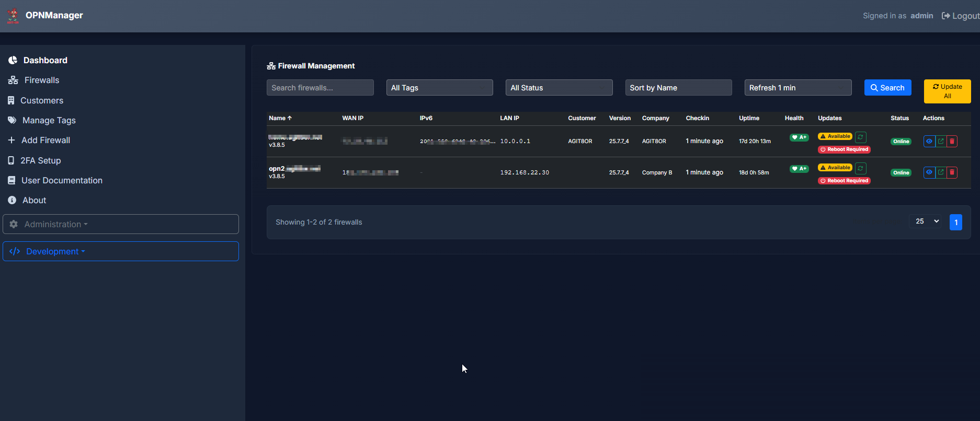Viewport: 980px width, 421px height.
Task: Open the Manage Tags page in the sidebar
Action: (x=49, y=120)
